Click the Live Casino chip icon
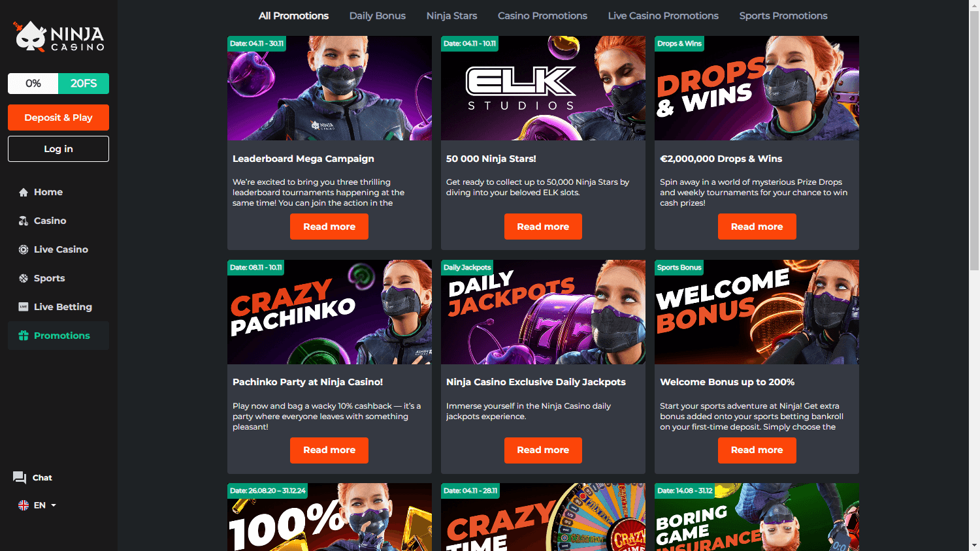 24,249
